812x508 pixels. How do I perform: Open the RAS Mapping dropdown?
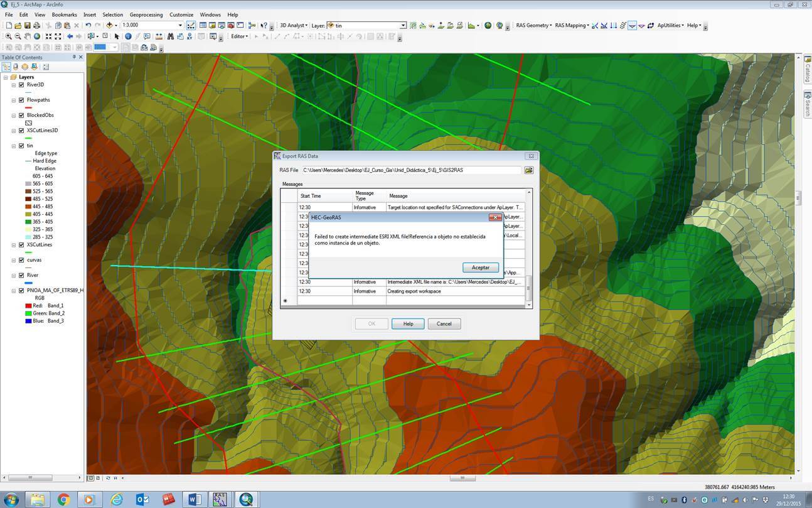tap(572, 25)
